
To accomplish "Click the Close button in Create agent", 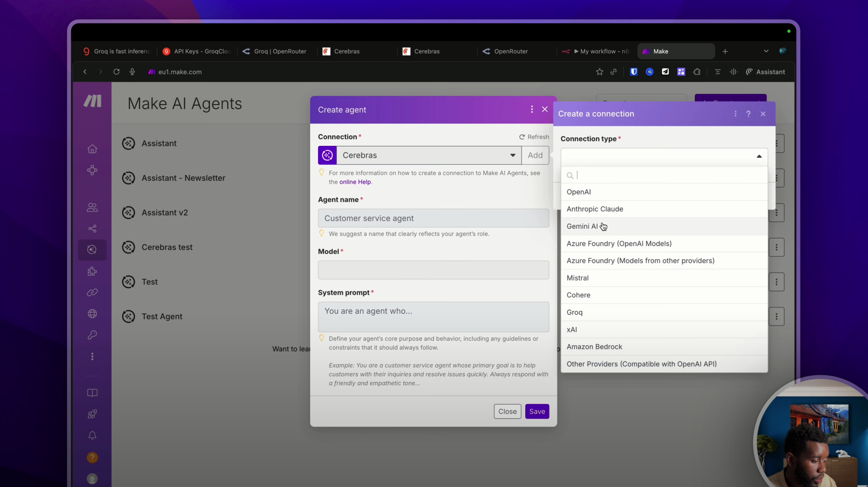I will click(x=507, y=412).
